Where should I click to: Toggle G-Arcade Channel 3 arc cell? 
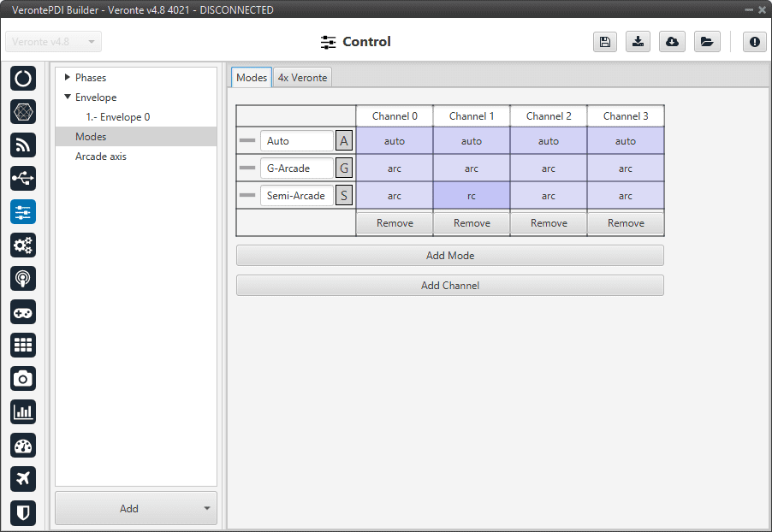(626, 168)
